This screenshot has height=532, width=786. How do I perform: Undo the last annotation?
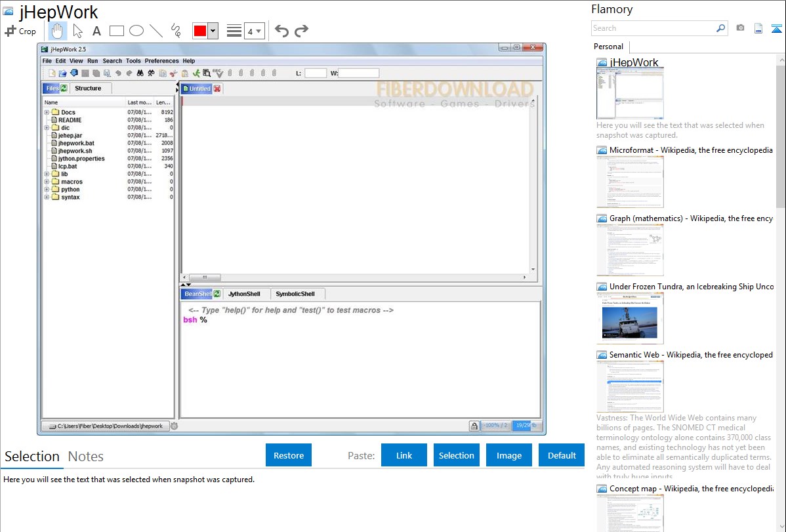tap(281, 31)
